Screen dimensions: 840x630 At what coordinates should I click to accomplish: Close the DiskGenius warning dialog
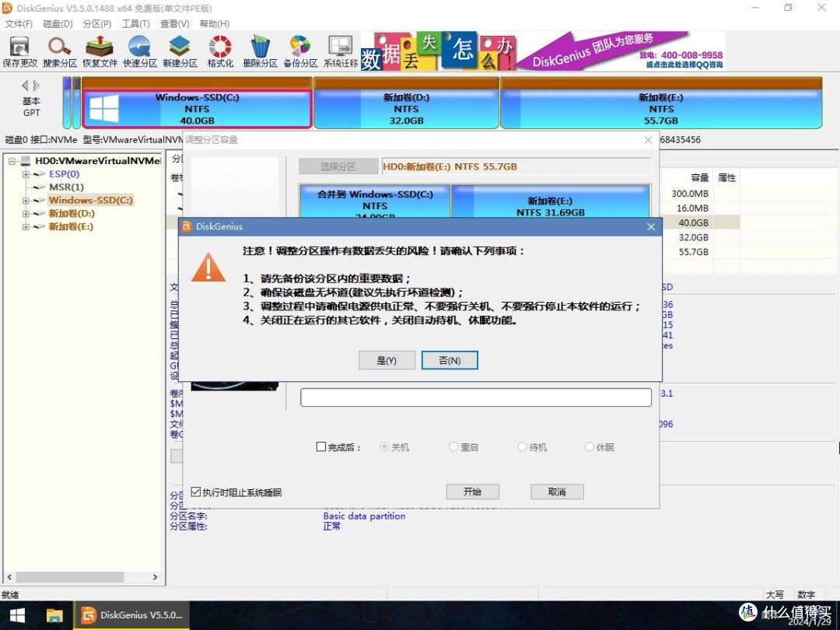point(651,226)
